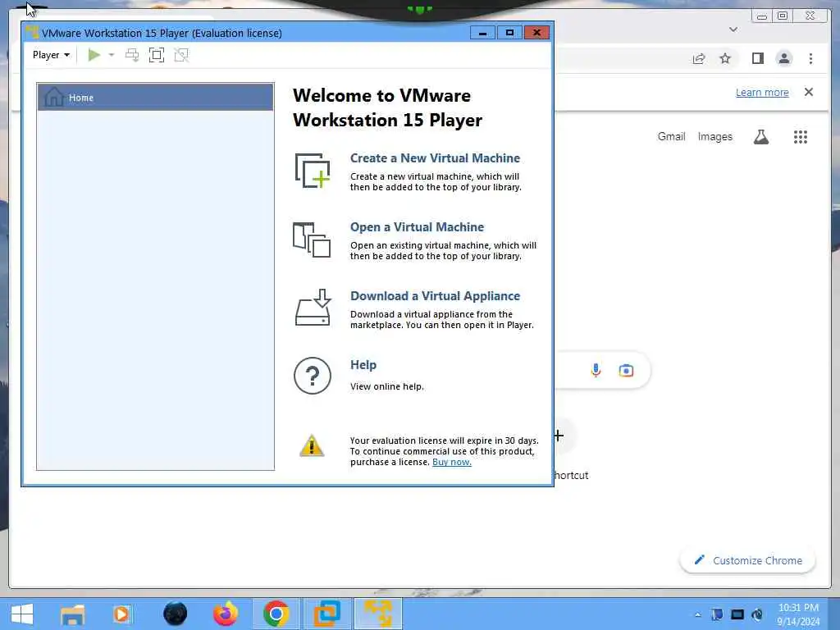Click the Chrome share page icon
The height and width of the screenshot is (630, 840).
pyautogui.click(x=699, y=58)
